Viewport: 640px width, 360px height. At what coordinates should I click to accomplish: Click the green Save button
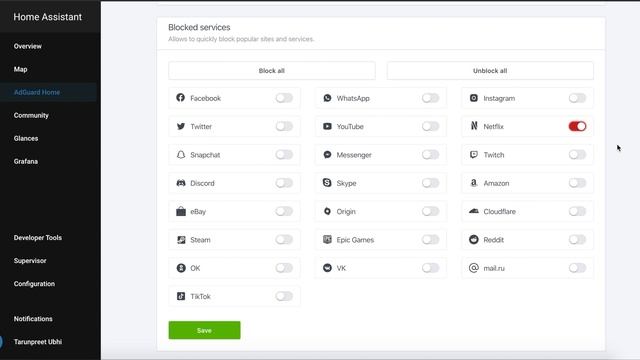pos(204,330)
